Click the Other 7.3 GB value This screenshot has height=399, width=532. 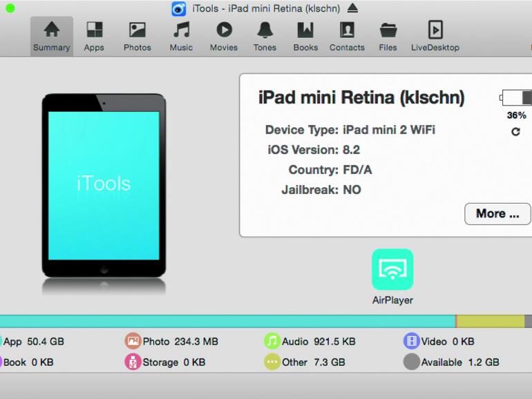pos(330,362)
